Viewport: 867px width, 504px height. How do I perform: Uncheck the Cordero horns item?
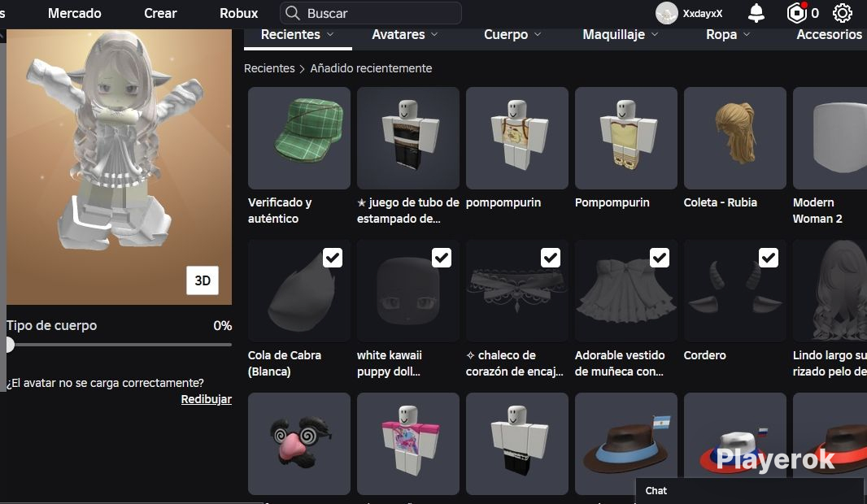[x=768, y=258]
